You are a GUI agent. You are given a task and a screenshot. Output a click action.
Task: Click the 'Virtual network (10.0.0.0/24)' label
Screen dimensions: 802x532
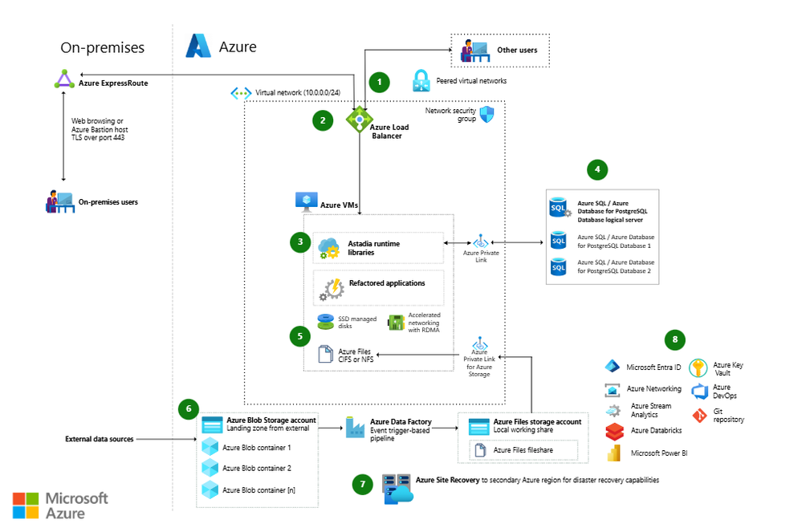tap(298, 92)
